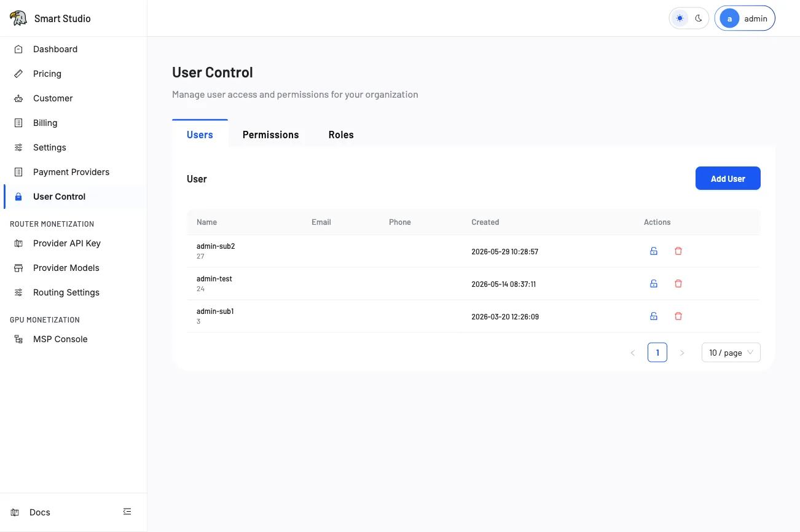
Task: Delete user admin-sub2 with trash icon
Action: coord(678,251)
